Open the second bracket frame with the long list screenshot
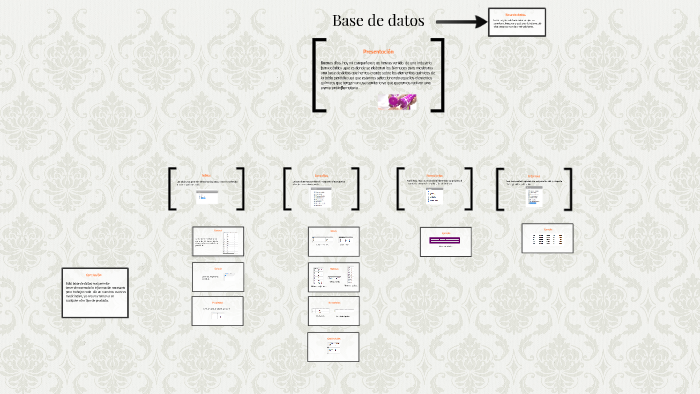Viewport: 700px width, 394px height. coord(321,188)
